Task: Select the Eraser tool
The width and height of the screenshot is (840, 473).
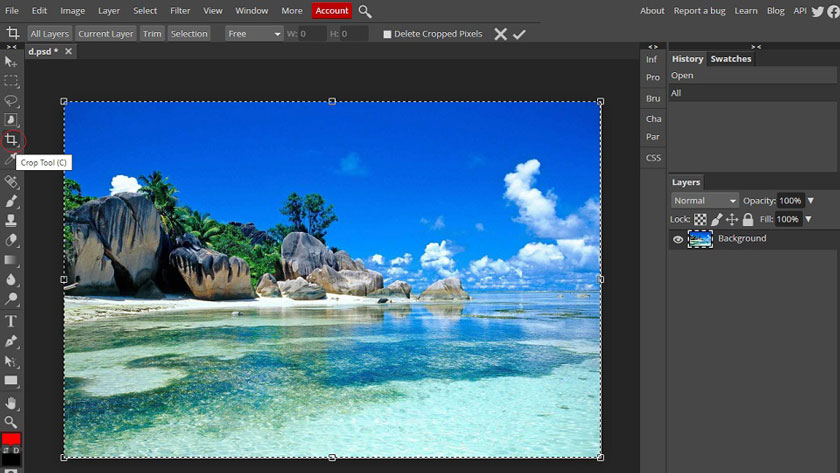Action: point(11,241)
